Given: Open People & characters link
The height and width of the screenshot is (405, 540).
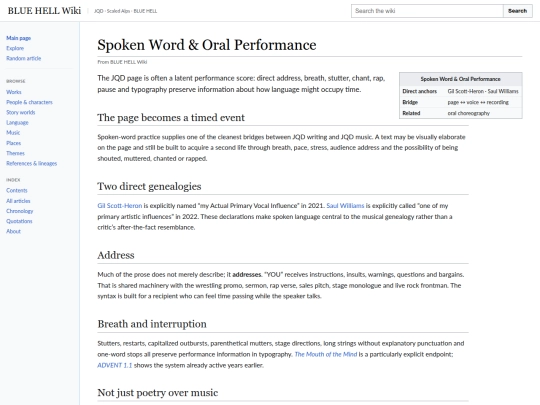Looking at the screenshot, I should (29, 102).
